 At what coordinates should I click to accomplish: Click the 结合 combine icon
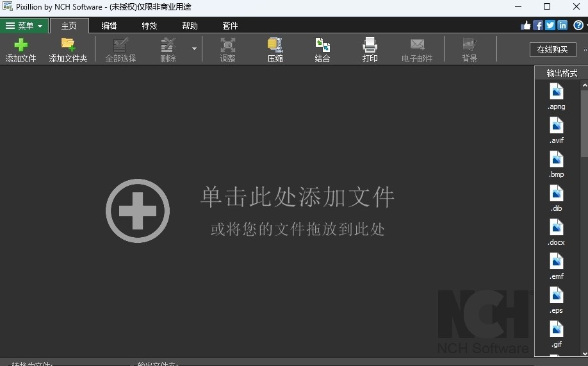[x=322, y=45]
